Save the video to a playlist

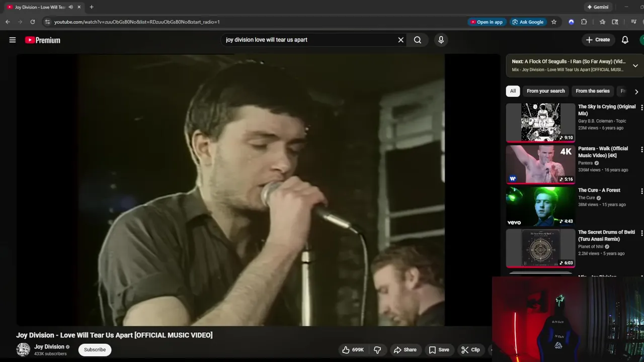[439, 349]
